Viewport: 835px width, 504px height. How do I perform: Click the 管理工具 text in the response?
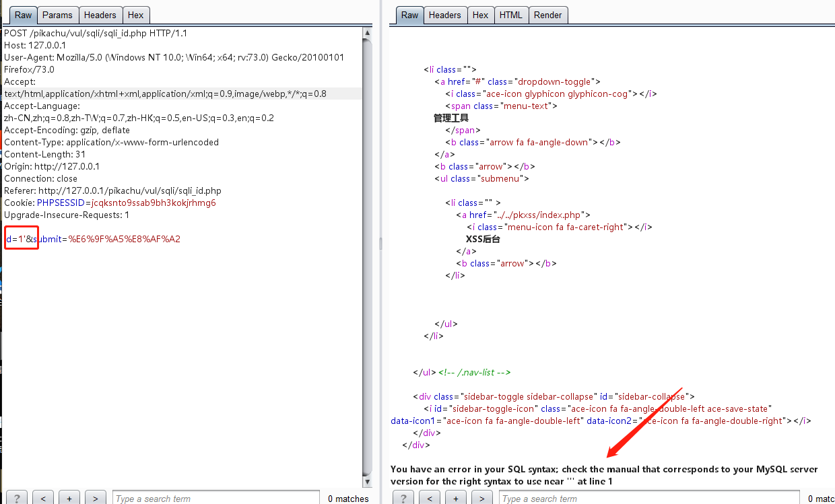[x=451, y=118]
